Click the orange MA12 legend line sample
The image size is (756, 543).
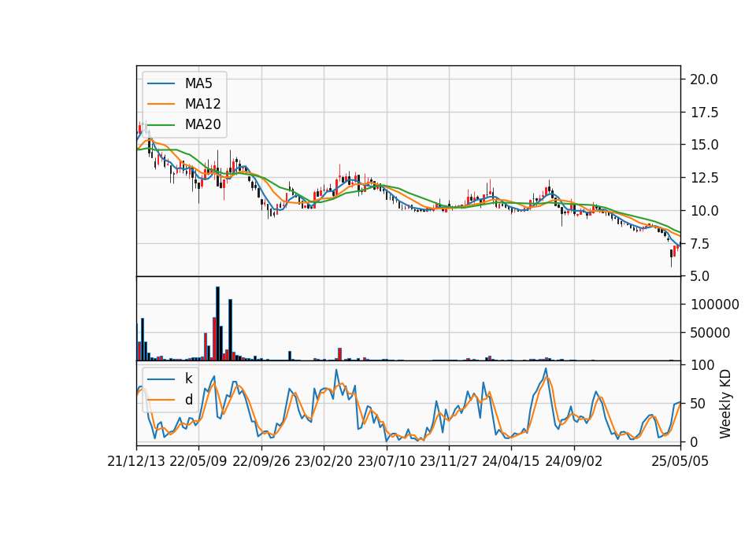[161, 104]
